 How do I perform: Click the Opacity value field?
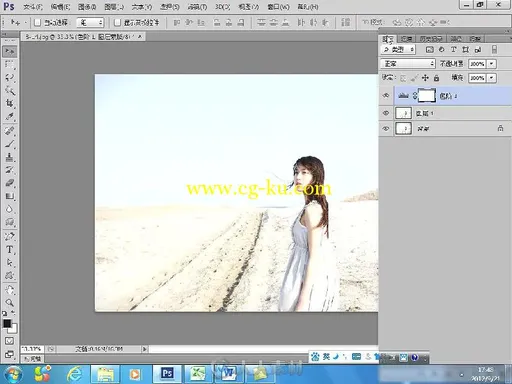477,64
